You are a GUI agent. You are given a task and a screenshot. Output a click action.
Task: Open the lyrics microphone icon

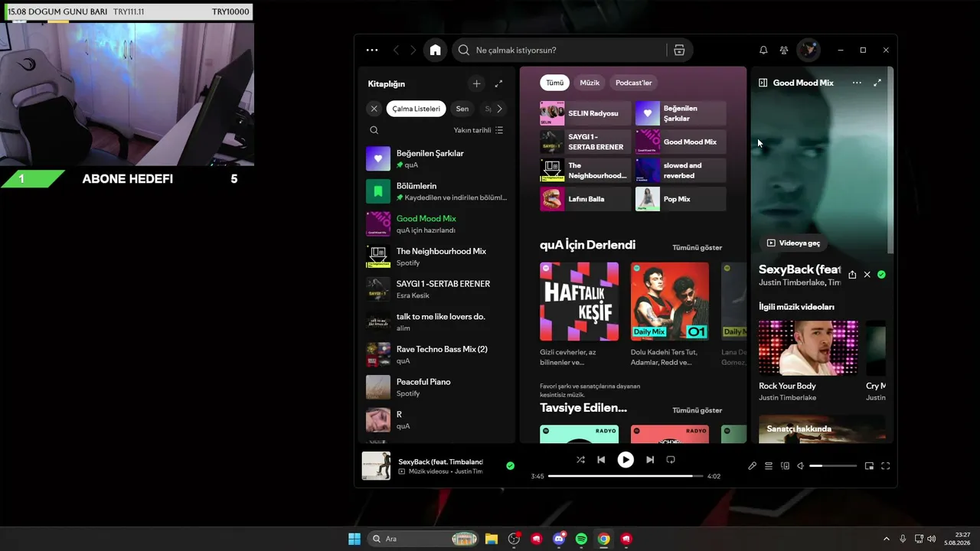(753, 466)
